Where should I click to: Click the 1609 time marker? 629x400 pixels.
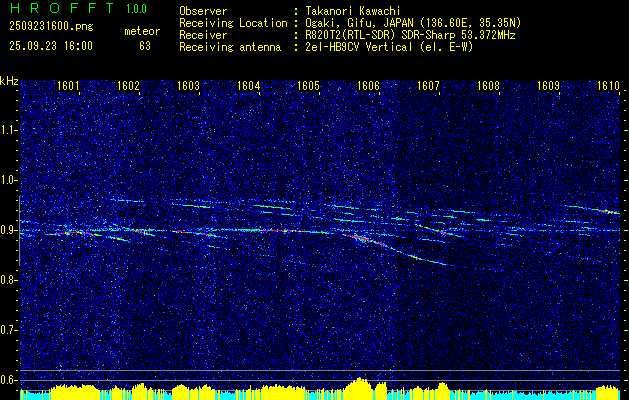[548, 85]
